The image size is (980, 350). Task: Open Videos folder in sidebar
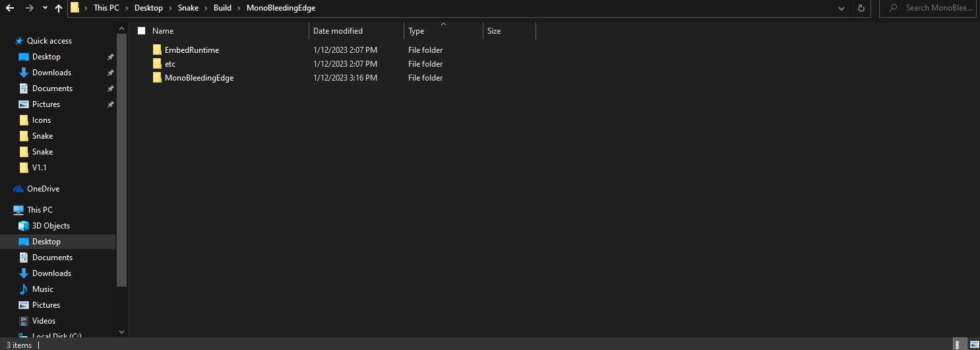44,321
